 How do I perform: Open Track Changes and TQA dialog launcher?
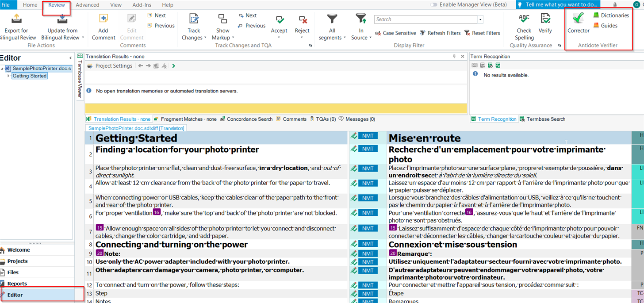(310, 46)
